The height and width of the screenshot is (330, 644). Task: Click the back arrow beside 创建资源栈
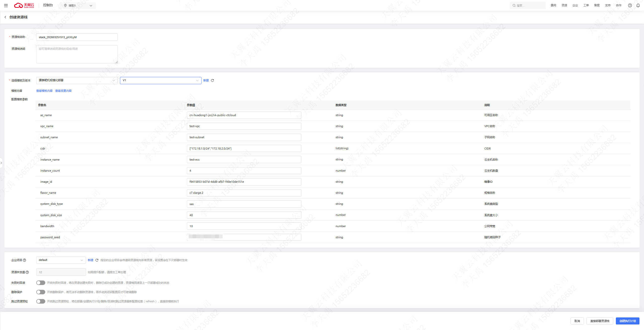pyautogui.click(x=5, y=17)
